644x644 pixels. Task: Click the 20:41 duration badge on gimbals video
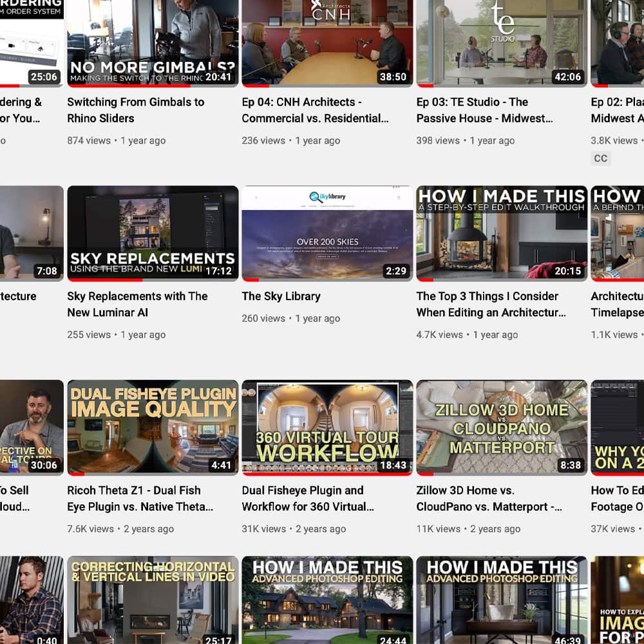(x=218, y=77)
